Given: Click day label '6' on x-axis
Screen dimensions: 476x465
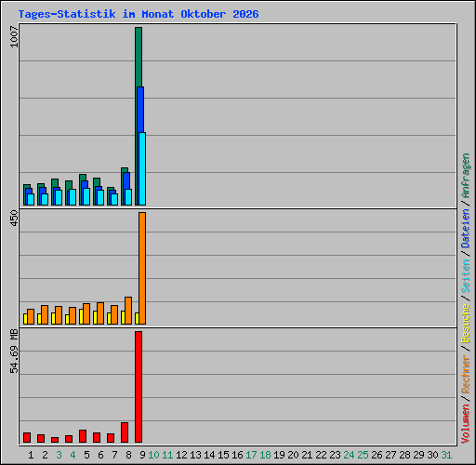Looking at the screenshot, I should coord(100,455).
